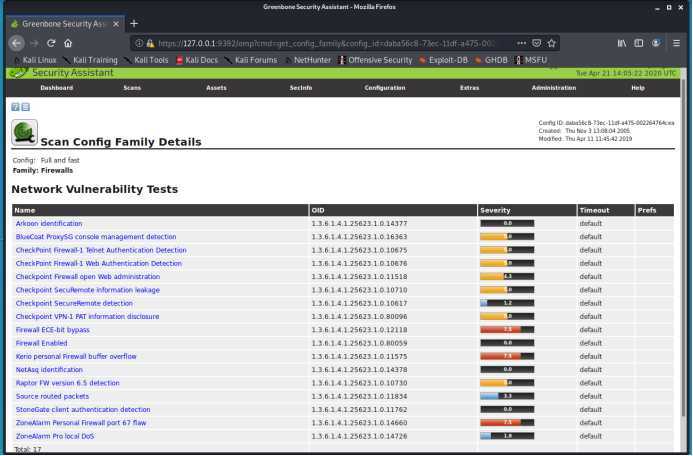Image resolution: width=693 pixels, height=456 pixels.
Task: Click the browser Back button
Action: click(17, 43)
